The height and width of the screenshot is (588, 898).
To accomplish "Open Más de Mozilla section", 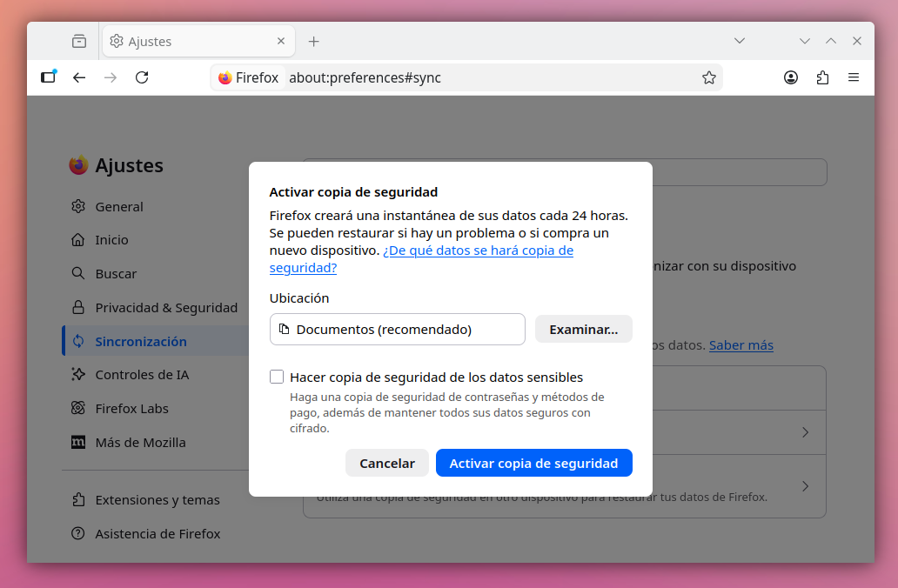I will click(x=156, y=442).
